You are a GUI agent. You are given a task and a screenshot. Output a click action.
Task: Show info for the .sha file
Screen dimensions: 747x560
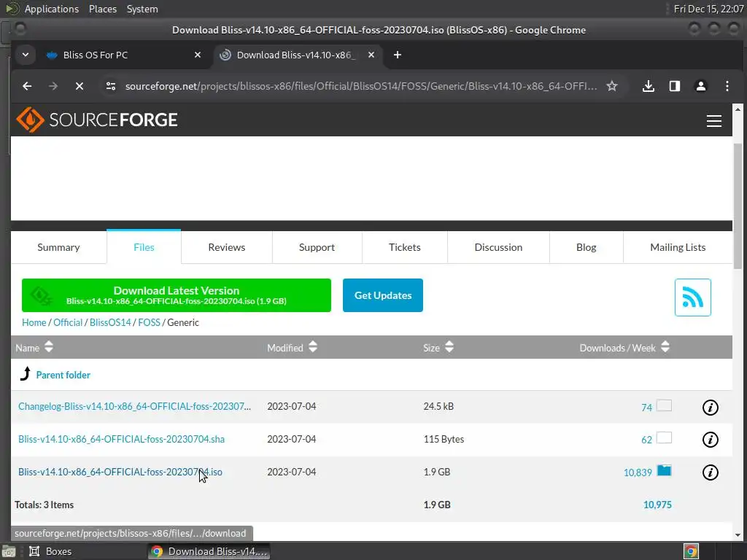pyautogui.click(x=710, y=440)
